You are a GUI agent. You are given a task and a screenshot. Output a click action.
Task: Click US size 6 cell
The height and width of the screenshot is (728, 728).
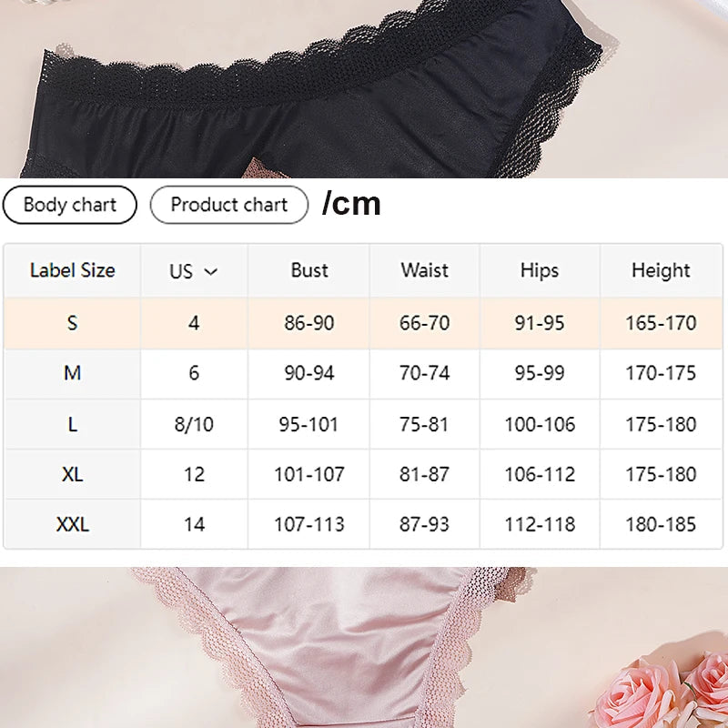point(194,373)
